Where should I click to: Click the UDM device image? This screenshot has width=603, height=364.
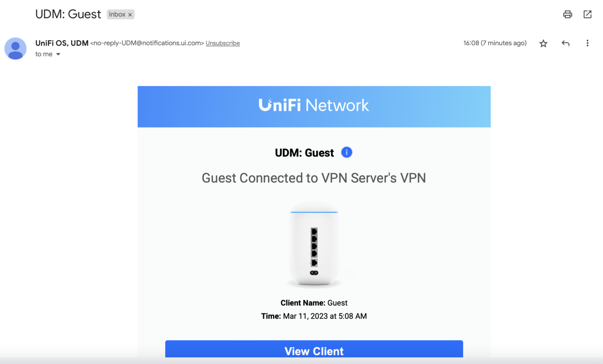click(x=314, y=244)
